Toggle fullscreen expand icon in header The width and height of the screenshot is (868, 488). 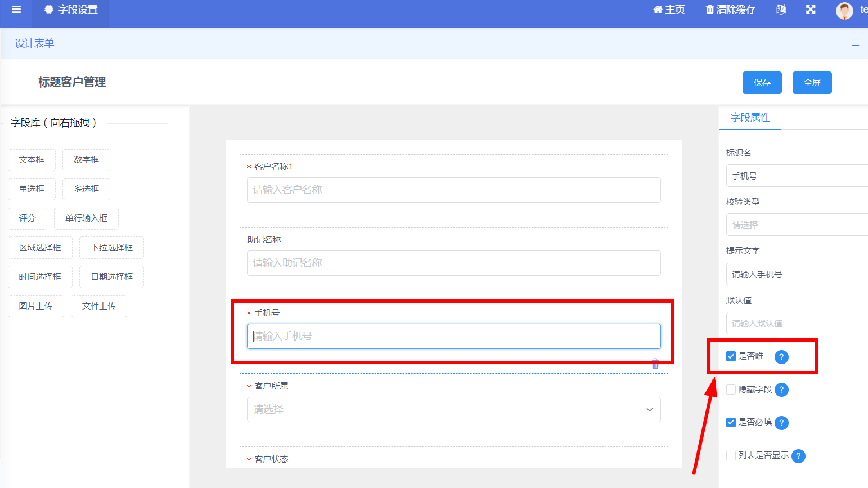click(811, 10)
